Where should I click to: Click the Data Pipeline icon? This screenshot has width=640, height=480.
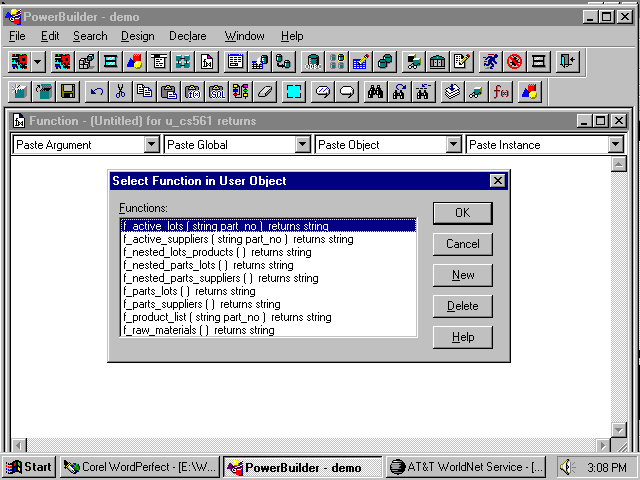[283, 62]
